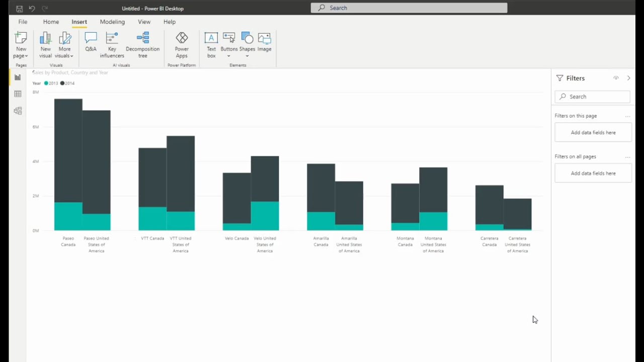Click the Save icon in title bar
The image size is (644, 362).
point(19,9)
